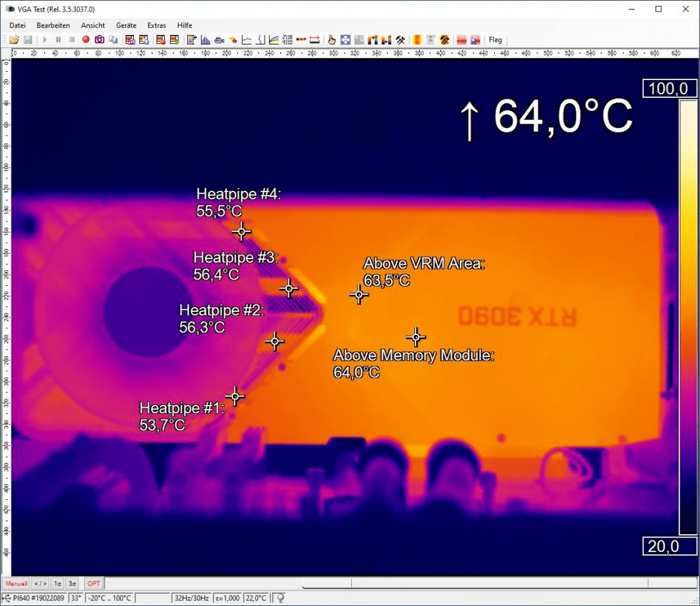Click the Flag button in toolbar

tap(495, 40)
